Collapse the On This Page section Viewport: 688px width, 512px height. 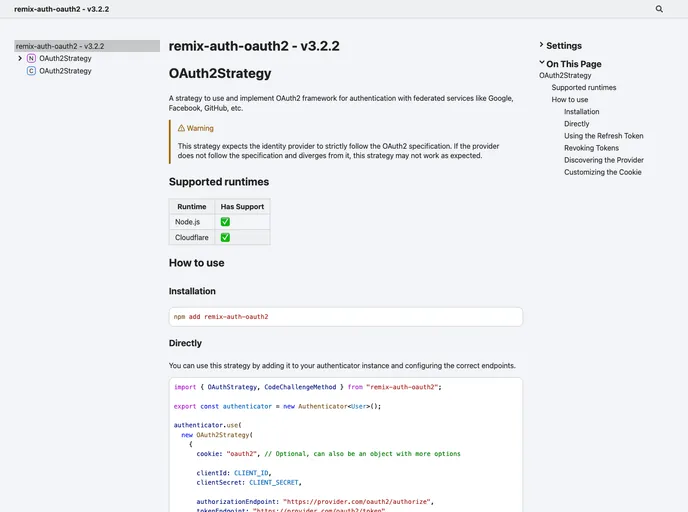[573, 64]
